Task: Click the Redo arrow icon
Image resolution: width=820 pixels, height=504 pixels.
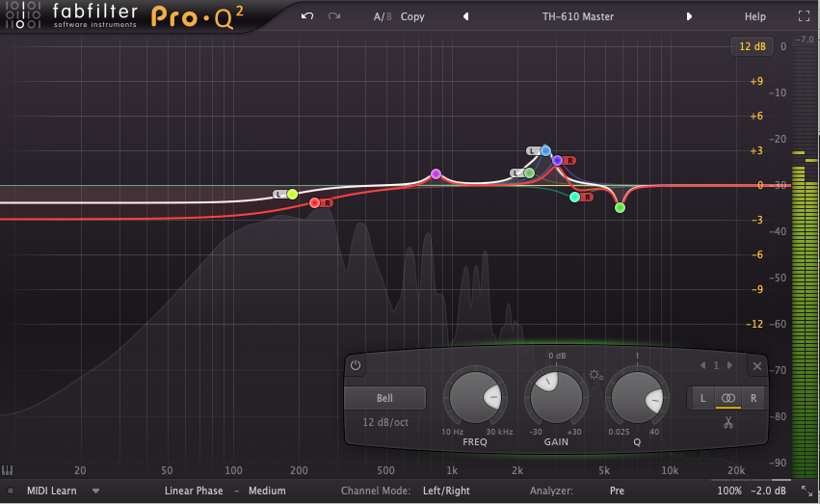Action: [x=334, y=16]
